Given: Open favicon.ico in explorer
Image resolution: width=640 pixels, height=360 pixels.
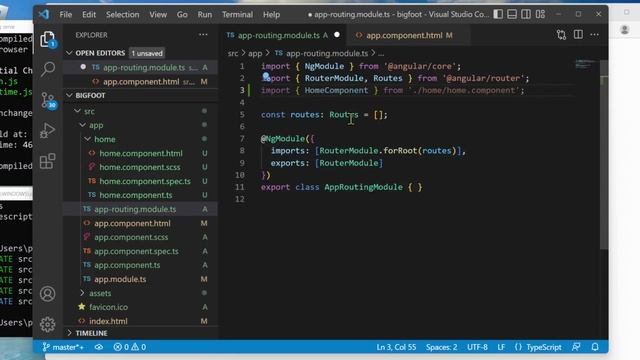Looking at the screenshot, I should click(x=109, y=307).
